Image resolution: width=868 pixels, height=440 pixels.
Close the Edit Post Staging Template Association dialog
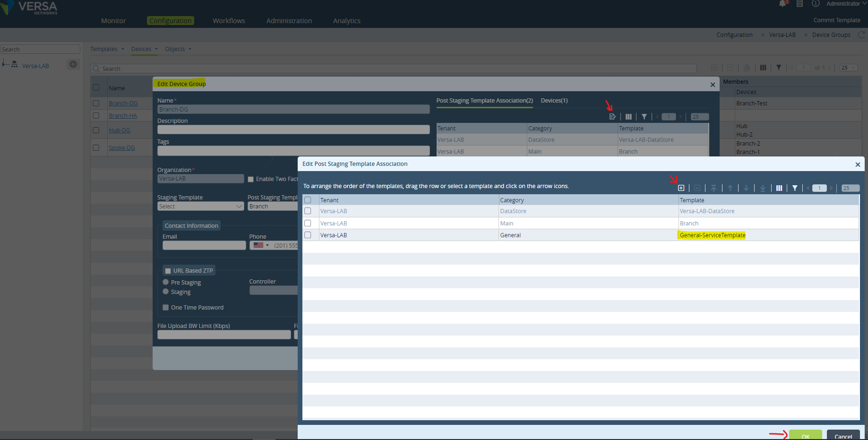click(858, 164)
